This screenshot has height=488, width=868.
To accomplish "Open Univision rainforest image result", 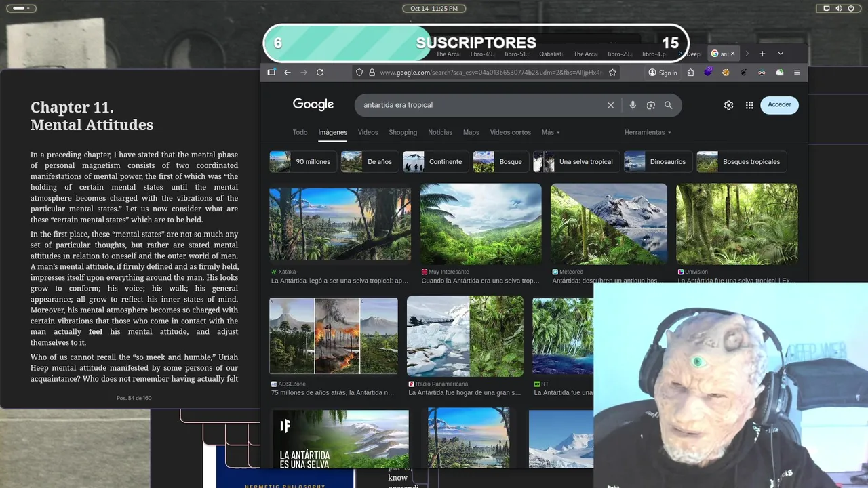I will coord(737,224).
